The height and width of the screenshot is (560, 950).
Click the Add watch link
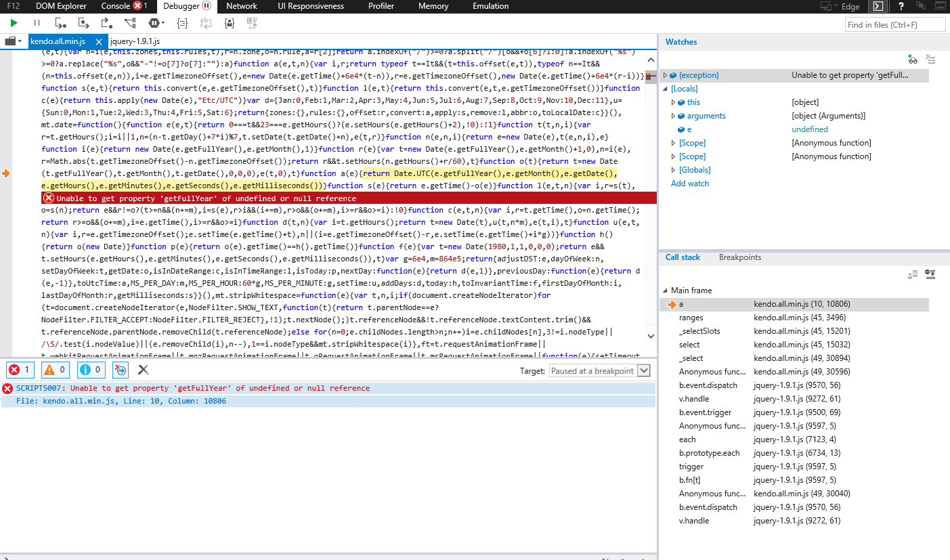pos(690,184)
